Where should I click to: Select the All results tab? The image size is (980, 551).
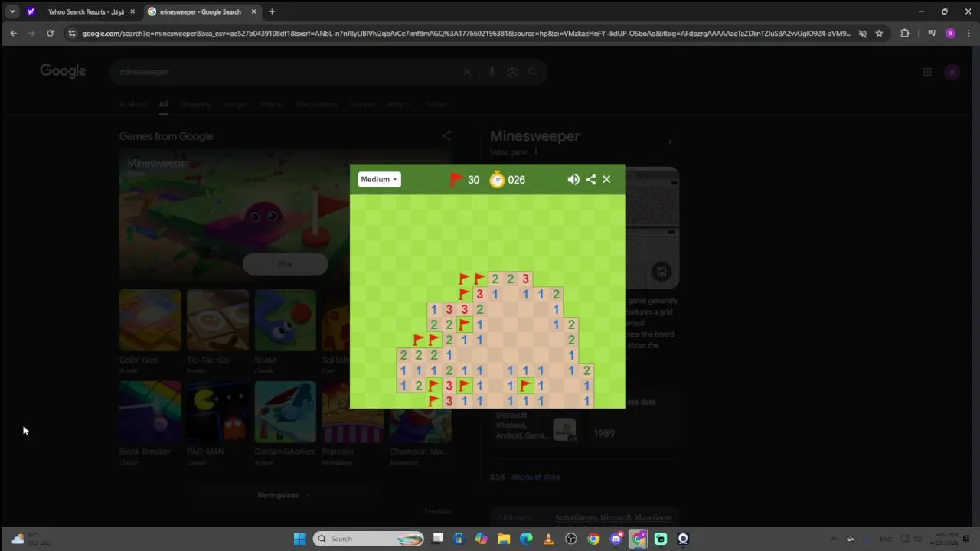tap(163, 104)
